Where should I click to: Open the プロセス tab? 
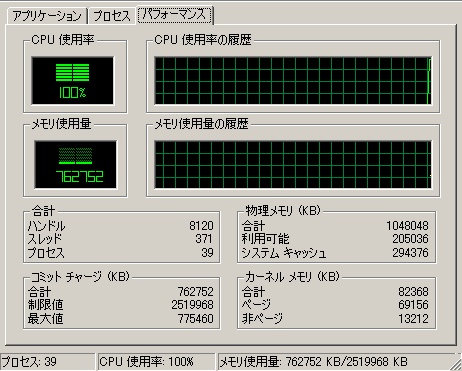point(111,16)
